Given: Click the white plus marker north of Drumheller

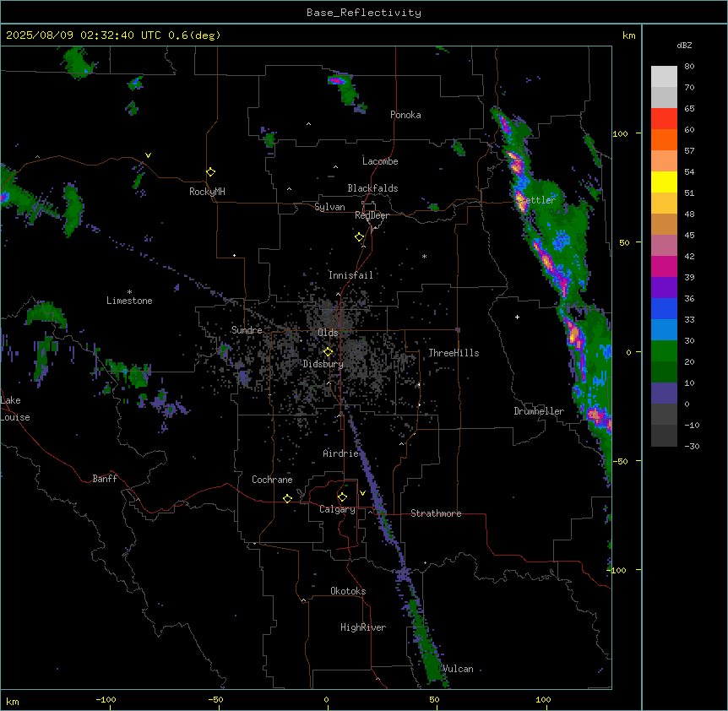Looking at the screenshot, I should click(517, 317).
